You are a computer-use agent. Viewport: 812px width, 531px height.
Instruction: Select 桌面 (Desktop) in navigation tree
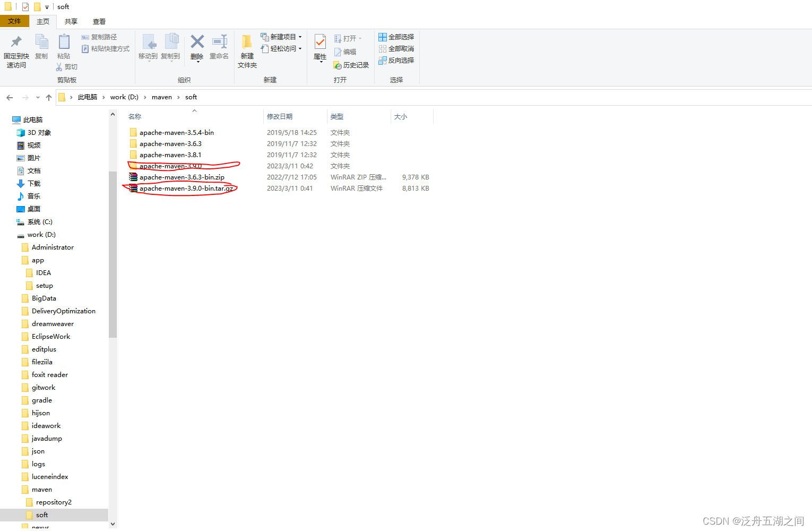tap(34, 209)
